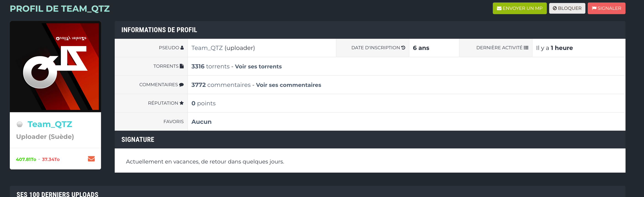644x197 pixels.
Task: Click the Envoyer un MP button
Action: 519,8
